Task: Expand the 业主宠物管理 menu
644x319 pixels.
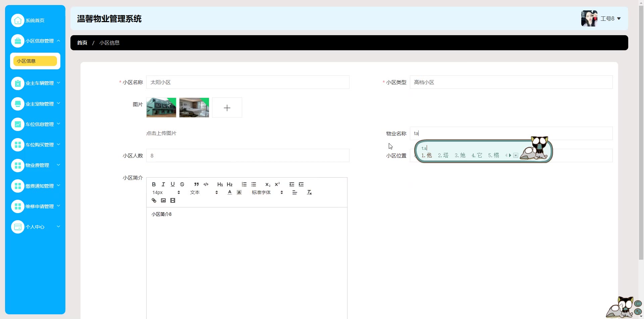Action: coord(35,104)
